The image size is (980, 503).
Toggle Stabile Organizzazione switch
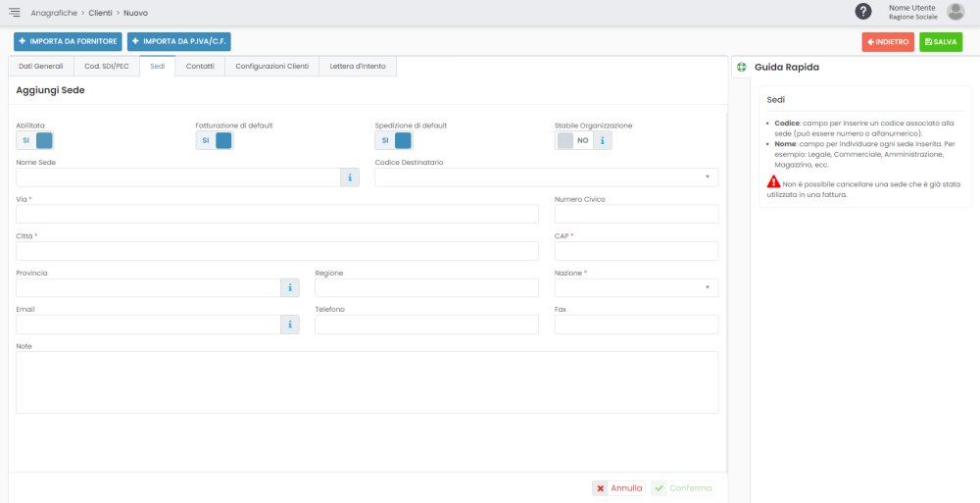(573, 141)
